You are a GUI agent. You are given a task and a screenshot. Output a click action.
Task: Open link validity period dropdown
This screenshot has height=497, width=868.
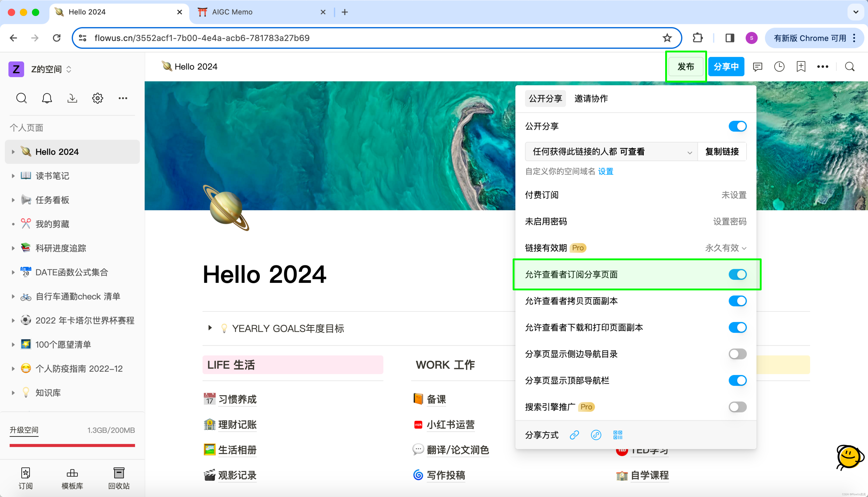coord(726,248)
